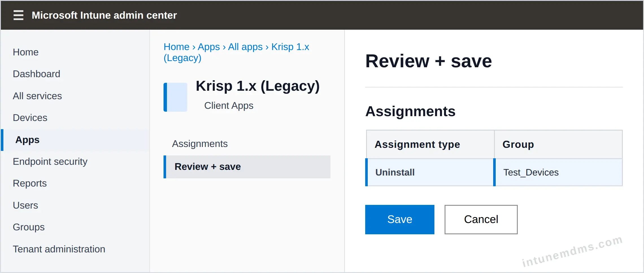Click Apps breadcrumb link
The height and width of the screenshot is (273, 644).
point(209,47)
